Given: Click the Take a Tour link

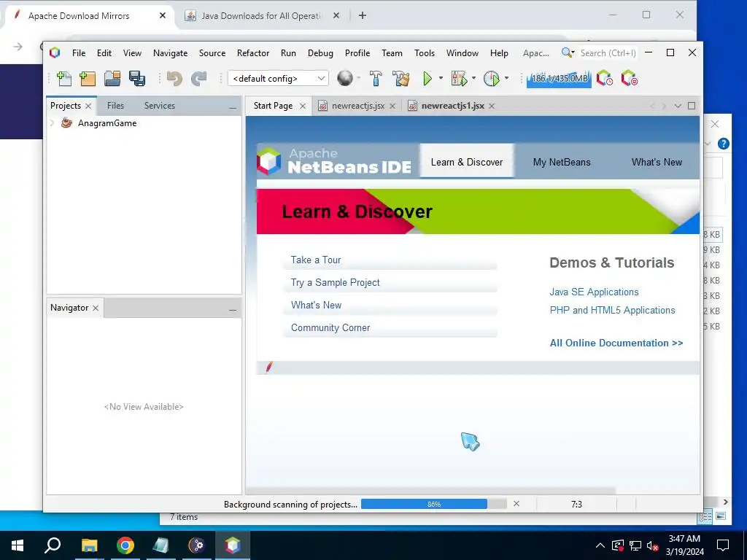Looking at the screenshot, I should pyautogui.click(x=316, y=260).
